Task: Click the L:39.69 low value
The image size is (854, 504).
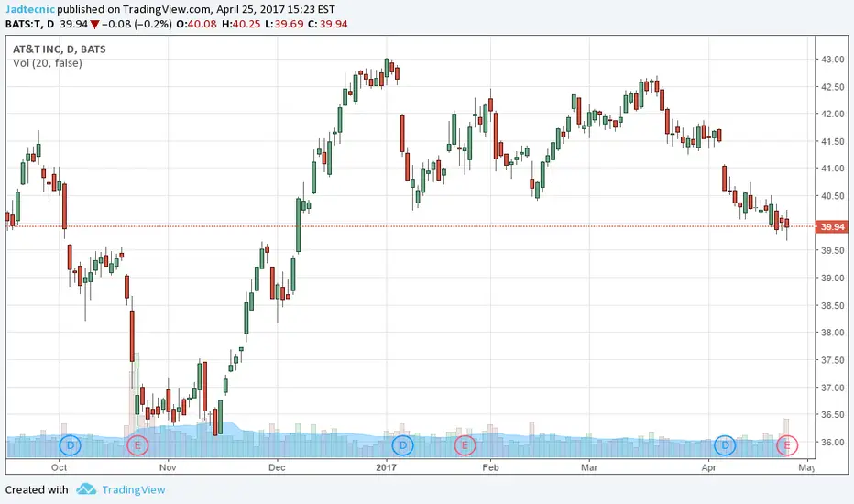Action: coord(284,24)
